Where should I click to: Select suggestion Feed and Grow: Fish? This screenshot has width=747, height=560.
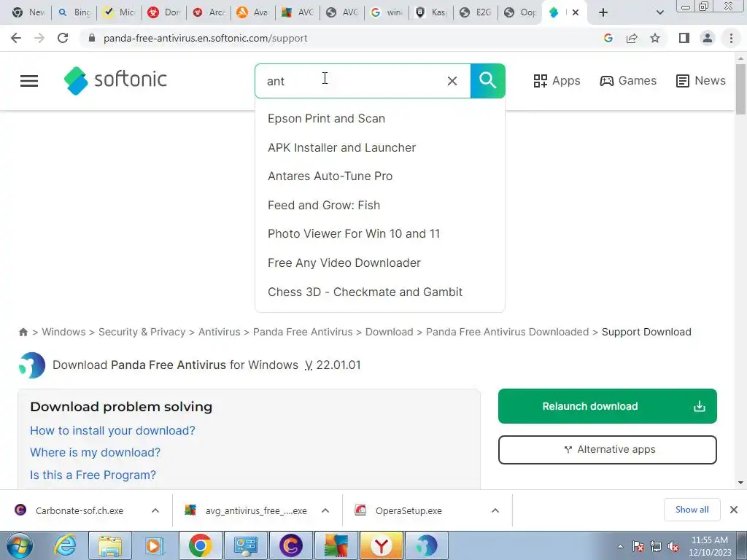[x=379, y=205]
